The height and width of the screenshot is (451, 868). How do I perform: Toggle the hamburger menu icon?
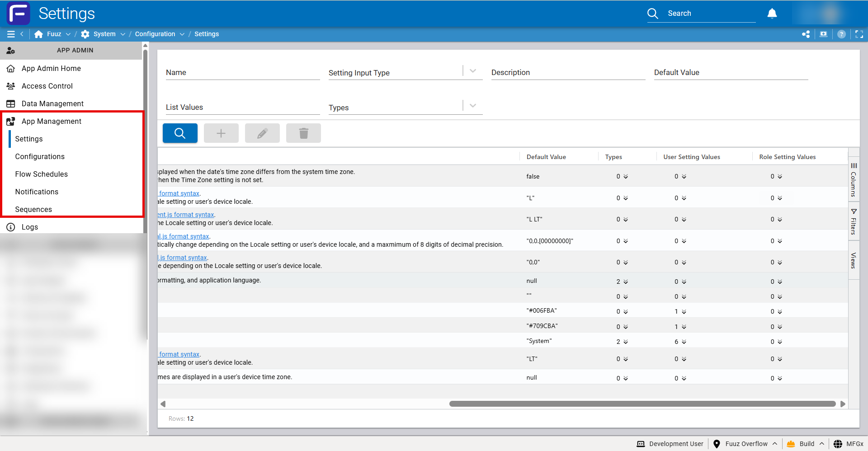[x=11, y=34]
